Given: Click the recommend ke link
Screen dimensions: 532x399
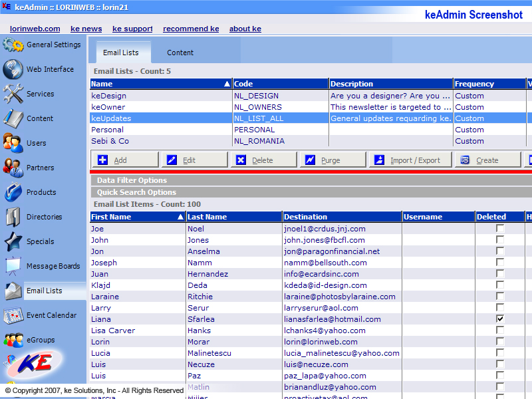Looking at the screenshot, I should [x=191, y=29].
